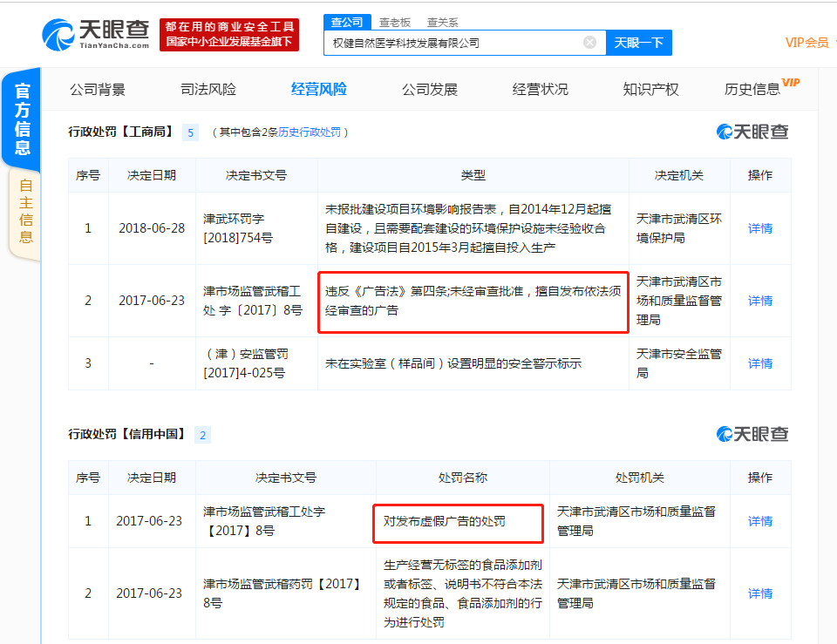Image resolution: width=837 pixels, height=644 pixels.
Task: Click 详情 for the 2018-06-28 penalty record
Action: 759,228
